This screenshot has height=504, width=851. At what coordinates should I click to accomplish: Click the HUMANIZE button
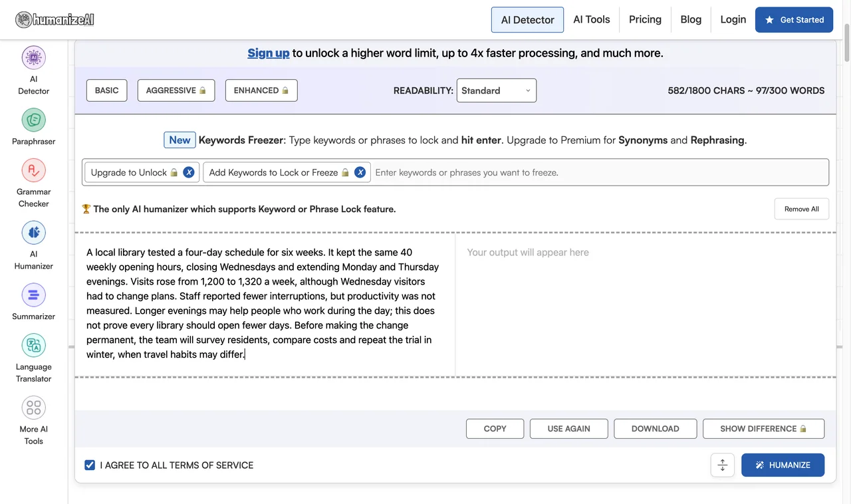click(783, 465)
